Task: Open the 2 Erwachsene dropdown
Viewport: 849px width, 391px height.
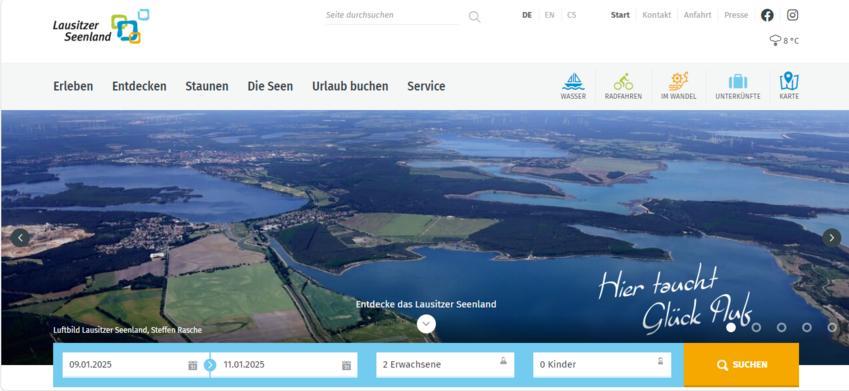Action: [x=445, y=365]
